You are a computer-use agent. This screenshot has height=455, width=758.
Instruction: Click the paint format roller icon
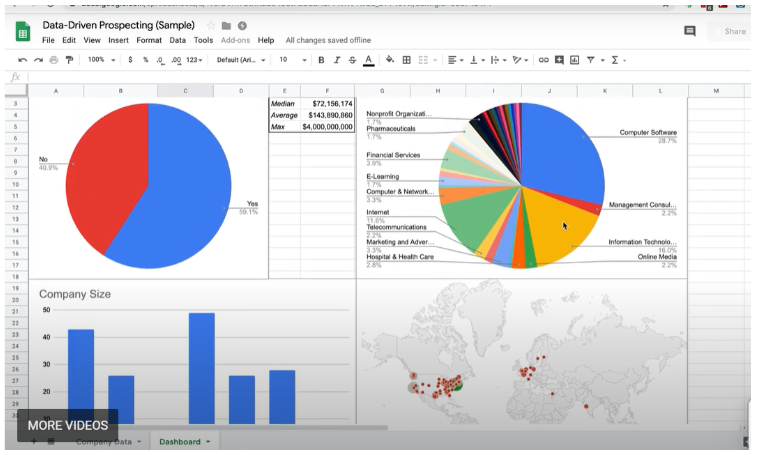pyautogui.click(x=69, y=60)
